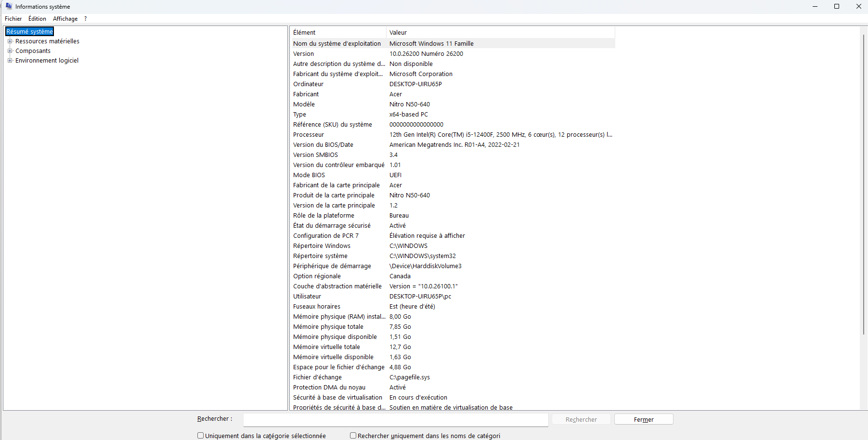Select the 'Fuseaux horaires' row
Viewport: 868px width, 440px height.
tap(453, 307)
